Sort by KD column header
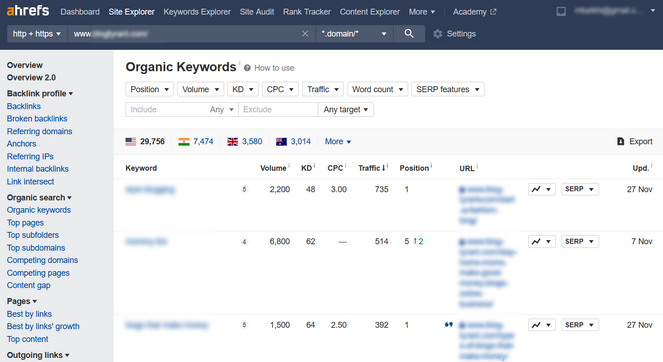The height and width of the screenshot is (362, 663). [x=307, y=168]
